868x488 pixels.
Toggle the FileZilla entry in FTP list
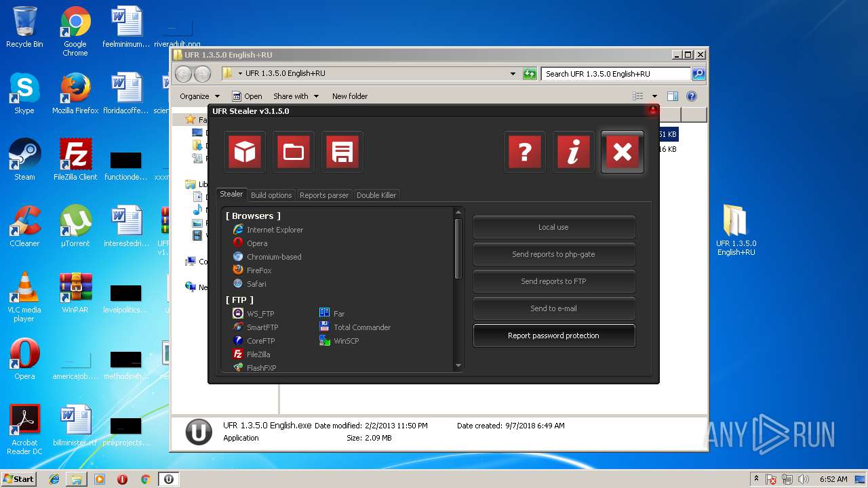[x=252, y=354]
